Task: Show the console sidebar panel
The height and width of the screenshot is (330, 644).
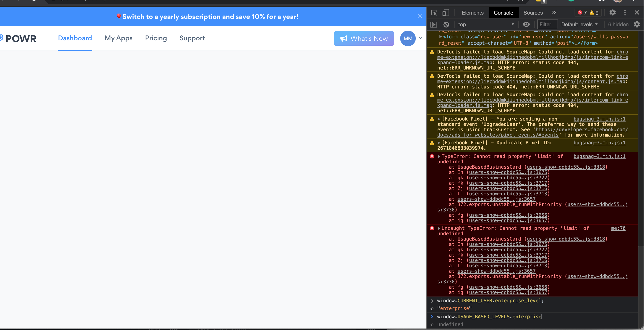Action: 433,25
